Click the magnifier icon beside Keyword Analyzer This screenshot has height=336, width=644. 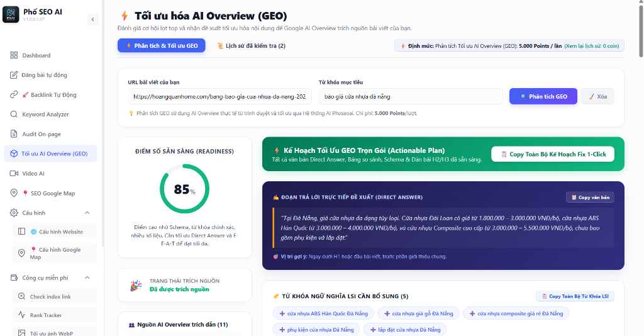[14, 114]
